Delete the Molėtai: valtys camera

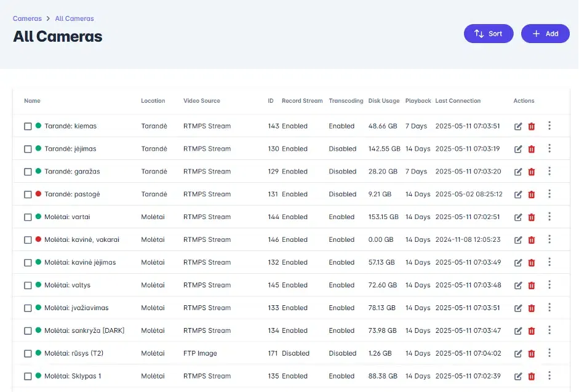[531, 285]
